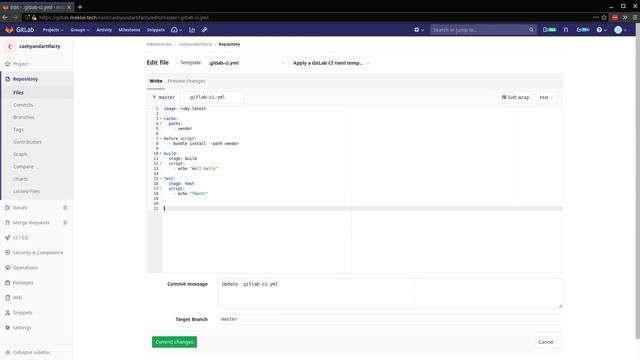This screenshot has width=640, height=360.
Task: Open Compare under Repository
Action: (x=23, y=167)
